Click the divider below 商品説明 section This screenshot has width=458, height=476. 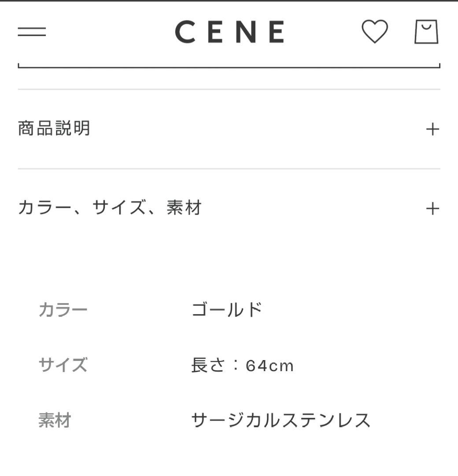click(x=229, y=168)
